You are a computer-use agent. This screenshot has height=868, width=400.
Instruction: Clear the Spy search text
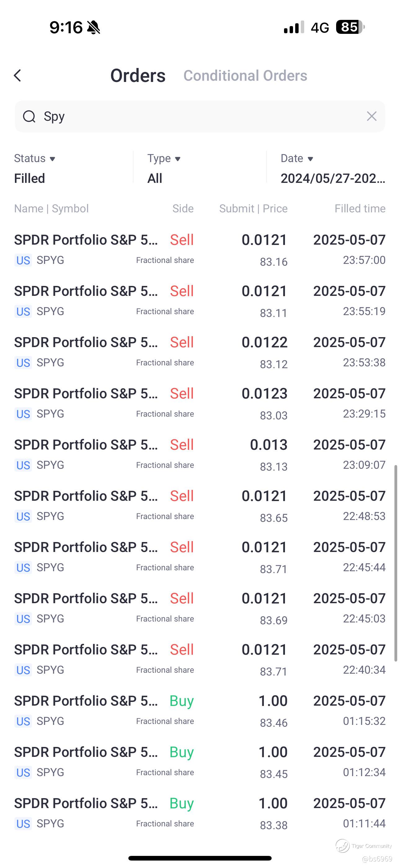(x=371, y=116)
